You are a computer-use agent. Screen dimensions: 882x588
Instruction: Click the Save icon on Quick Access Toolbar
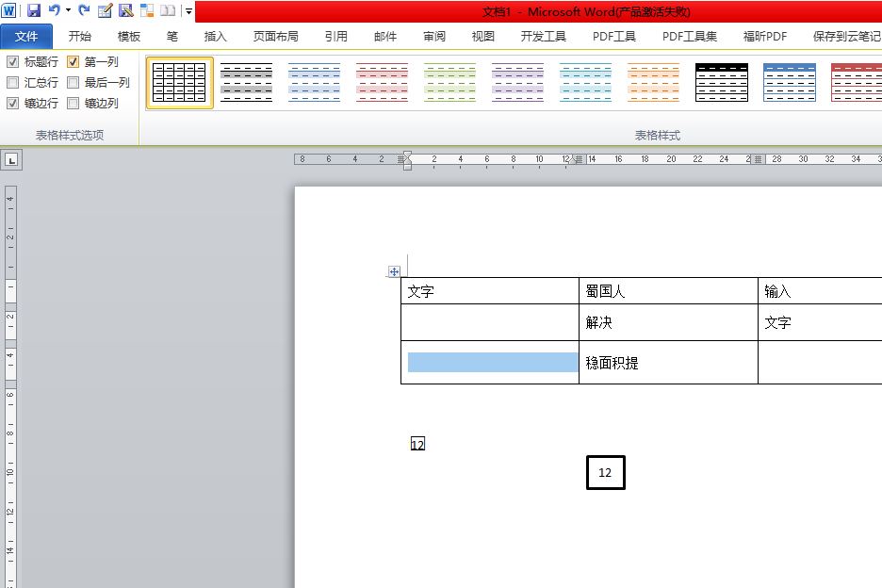[34, 9]
